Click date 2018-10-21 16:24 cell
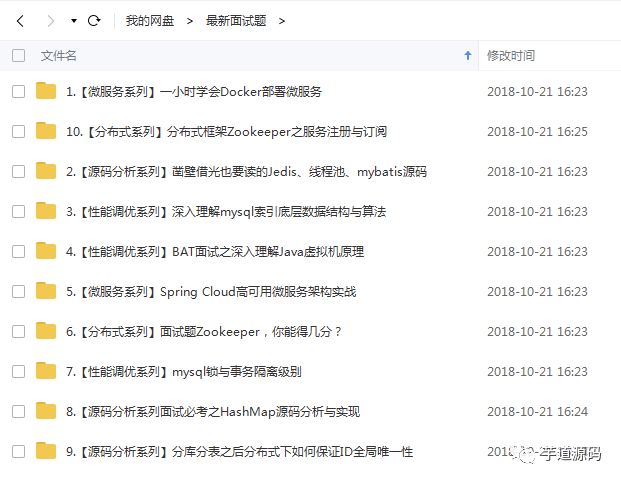This screenshot has width=621, height=481. 537,412
